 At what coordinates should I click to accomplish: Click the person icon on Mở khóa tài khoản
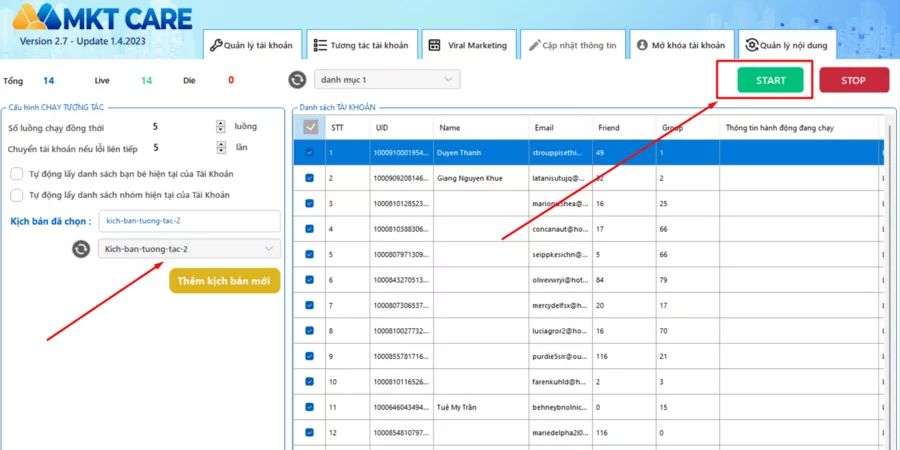[x=642, y=45]
